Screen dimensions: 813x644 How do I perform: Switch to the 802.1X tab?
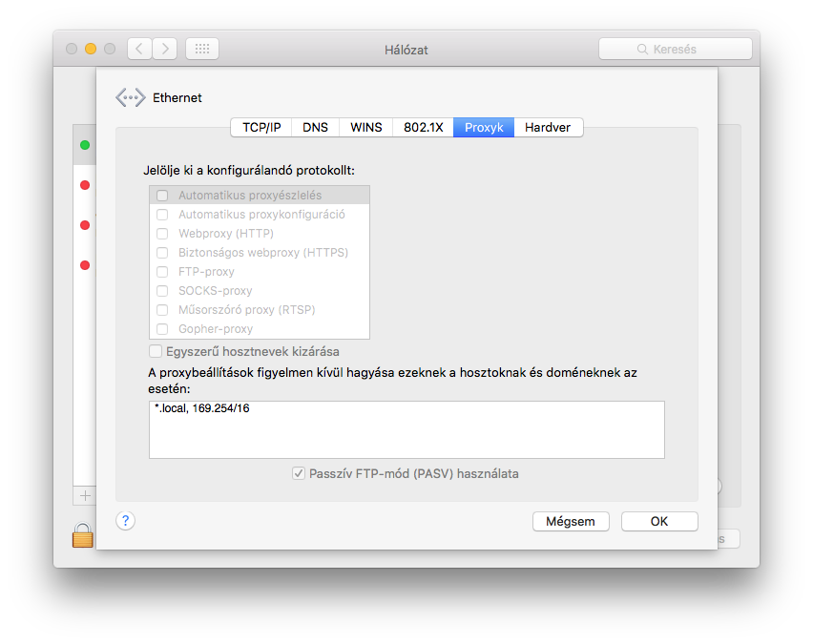pyautogui.click(x=423, y=128)
